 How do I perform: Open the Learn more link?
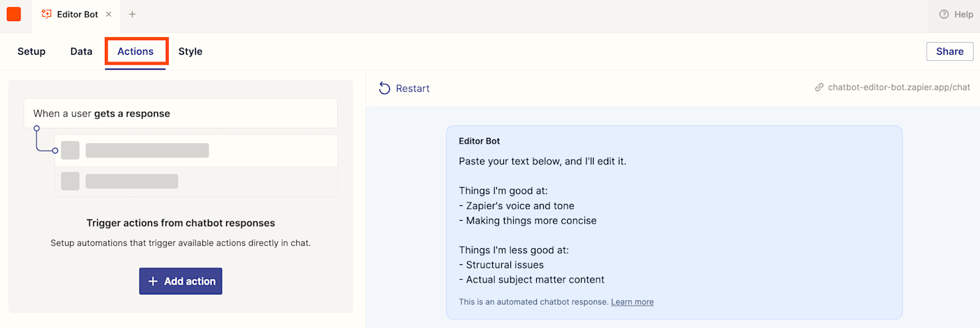pos(632,302)
